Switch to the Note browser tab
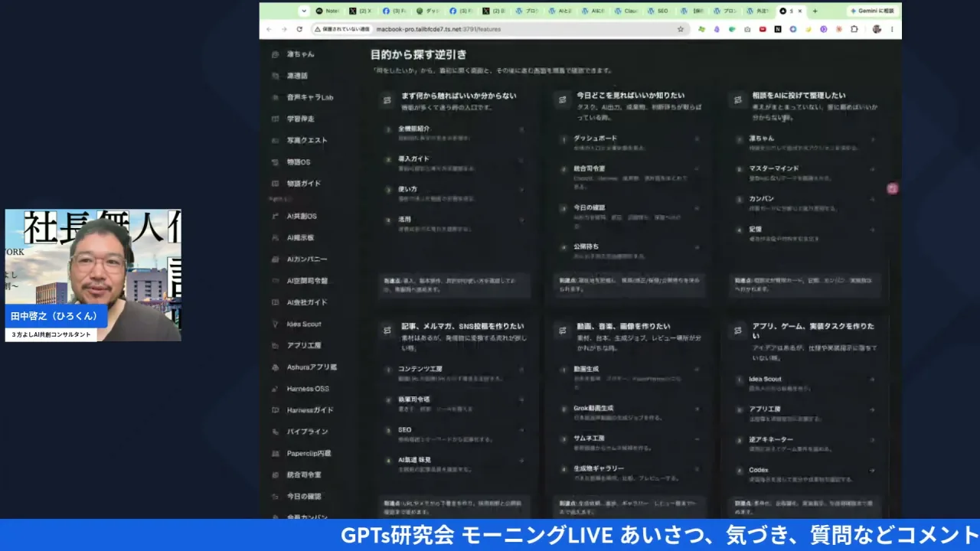The image size is (980, 551). click(x=328, y=11)
